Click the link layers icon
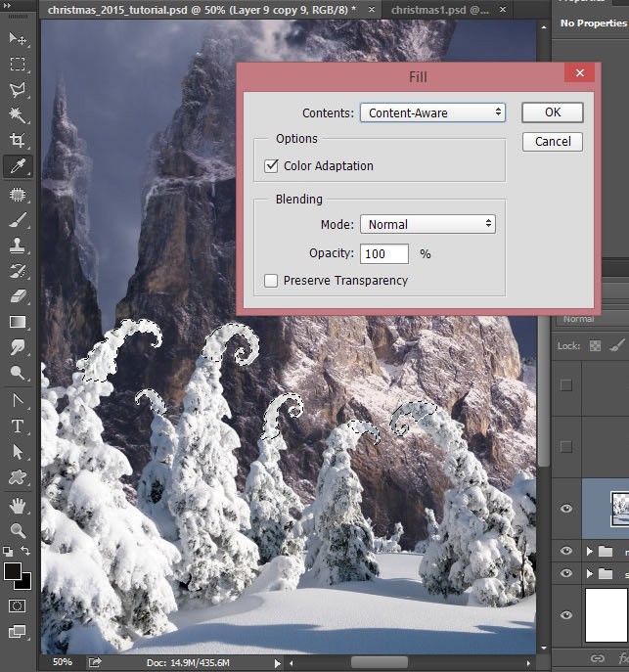The image size is (629, 672). click(597, 658)
